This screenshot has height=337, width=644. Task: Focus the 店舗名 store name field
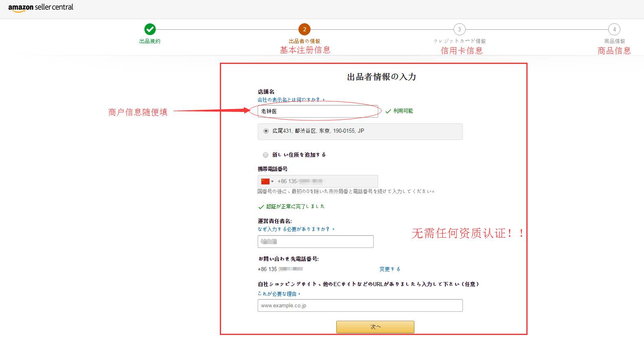318,111
